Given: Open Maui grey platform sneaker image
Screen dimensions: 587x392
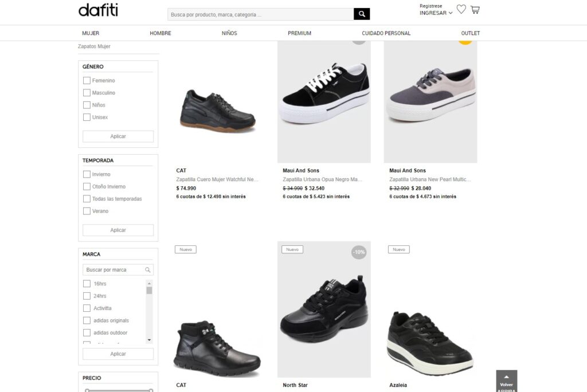Looking at the screenshot, I should pos(431,101).
